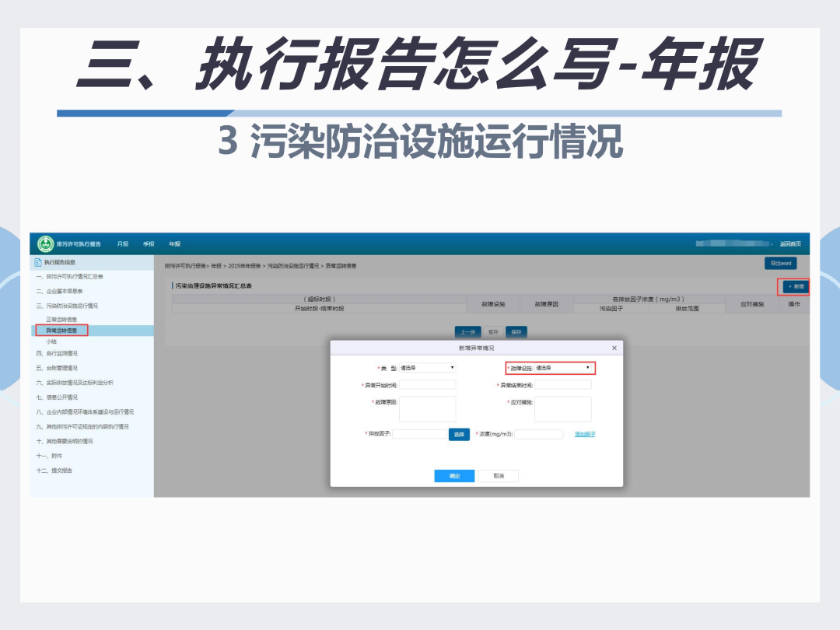Click 取消 to cancel dialog

click(x=499, y=476)
